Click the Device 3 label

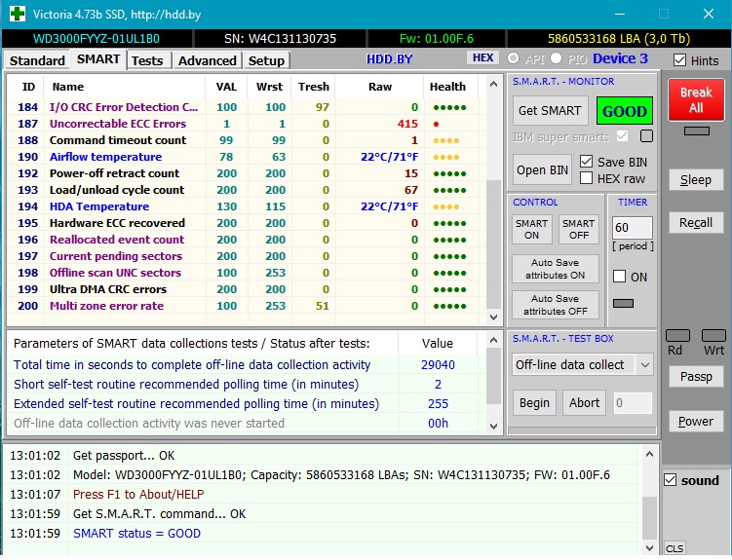click(620, 58)
